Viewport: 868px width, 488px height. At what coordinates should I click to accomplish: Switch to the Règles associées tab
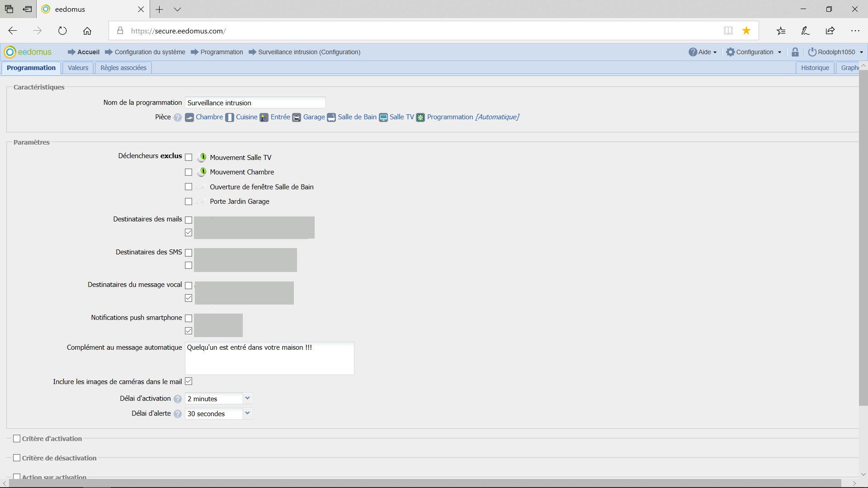(123, 68)
